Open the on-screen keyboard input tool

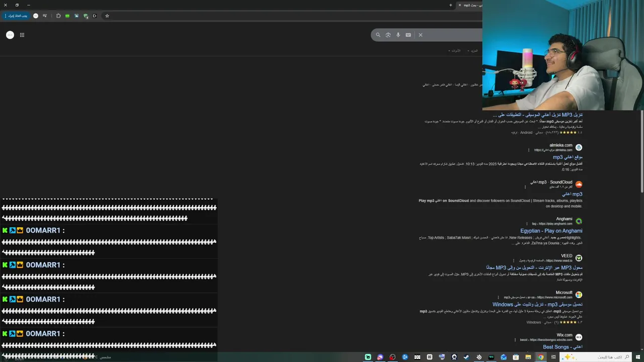[408, 35]
